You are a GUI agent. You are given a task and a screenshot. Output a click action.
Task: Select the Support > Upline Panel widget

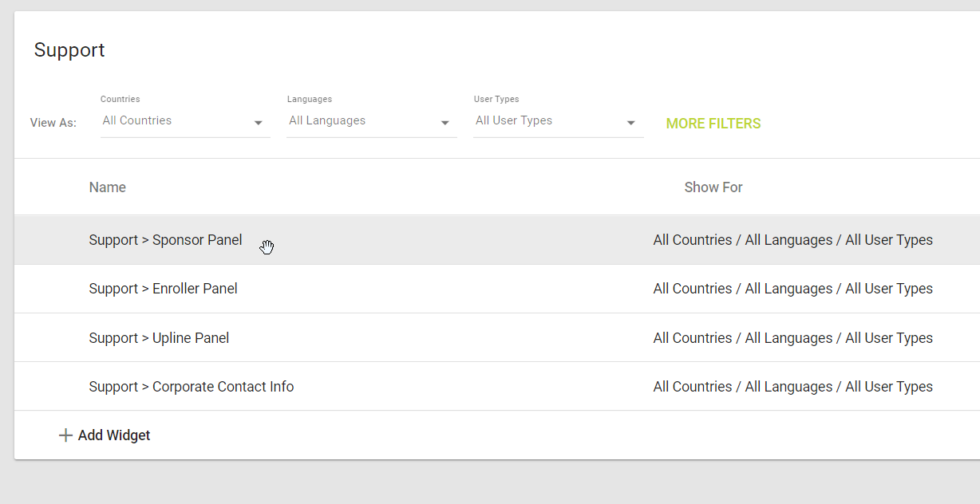[x=159, y=338]
